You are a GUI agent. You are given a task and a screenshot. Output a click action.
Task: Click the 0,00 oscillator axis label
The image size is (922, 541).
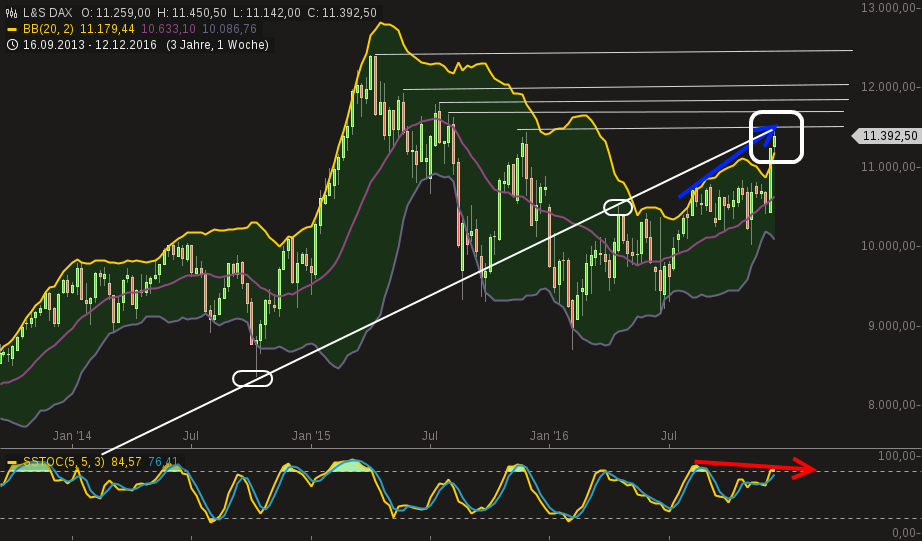click(906, 533)
